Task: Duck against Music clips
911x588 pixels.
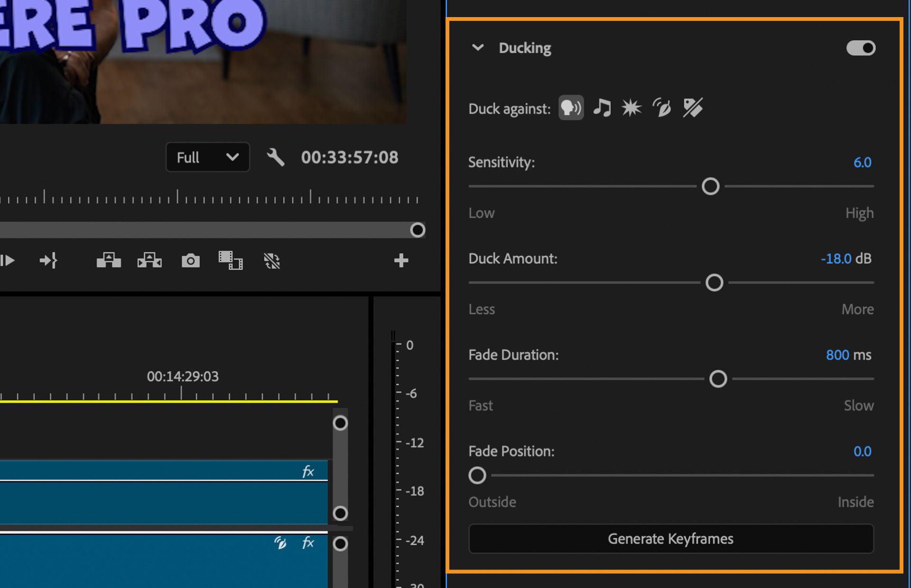Action: click(602, 108)
